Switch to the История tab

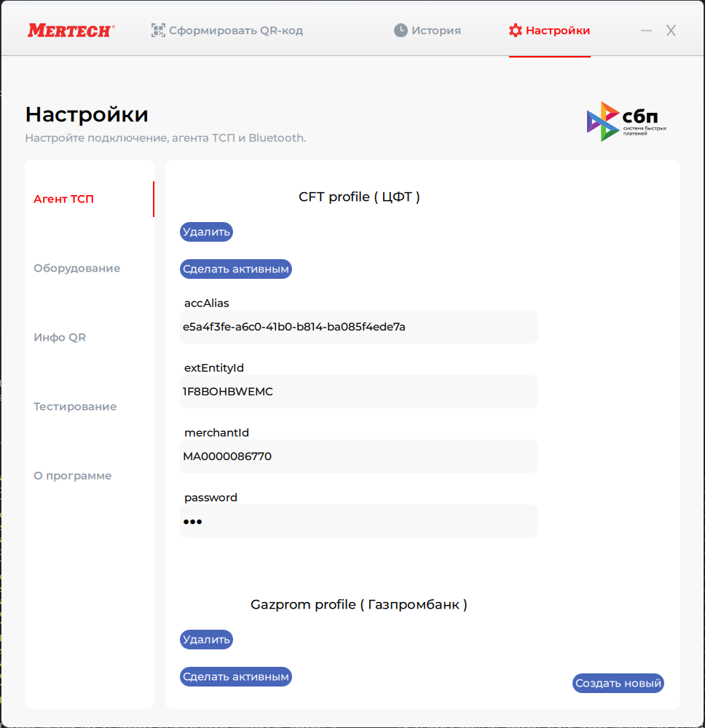(436, 31)
